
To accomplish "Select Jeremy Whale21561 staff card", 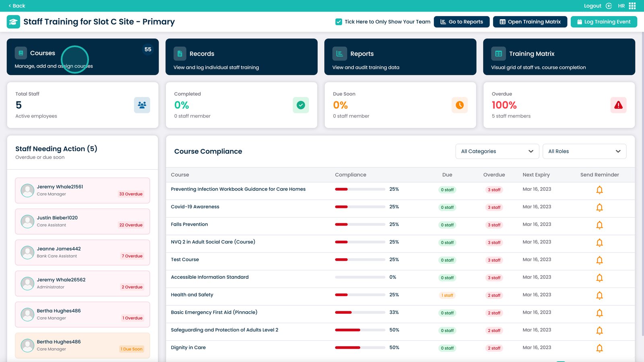I will click(83, 190).
